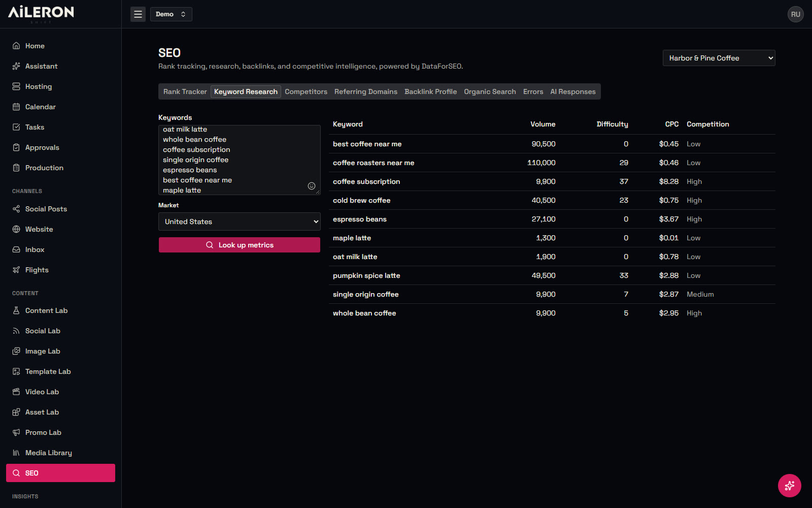Switch to the Rank Tracker tab
Image resolution: width=812 pixels, height=508 pixels.
(x=185, y=91)
